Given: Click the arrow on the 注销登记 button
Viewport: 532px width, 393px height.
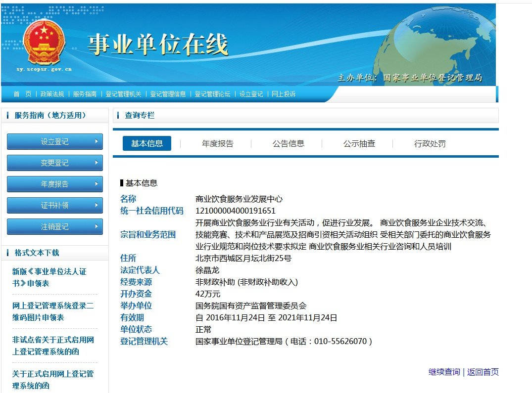Looking at the screenshot, I should (x=97, y=226).
